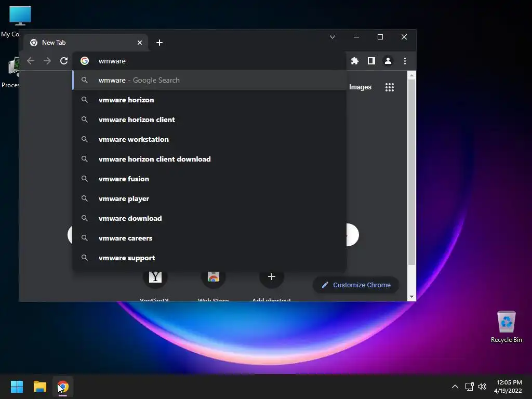Open Chrome three-dot menu

[x=405, y=61]
